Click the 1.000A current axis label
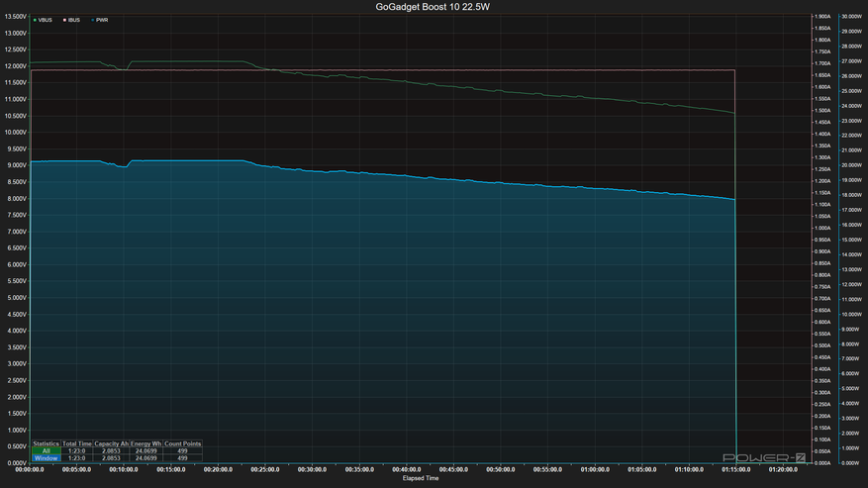This screenshot has width=868, height=488. point(822,228)
